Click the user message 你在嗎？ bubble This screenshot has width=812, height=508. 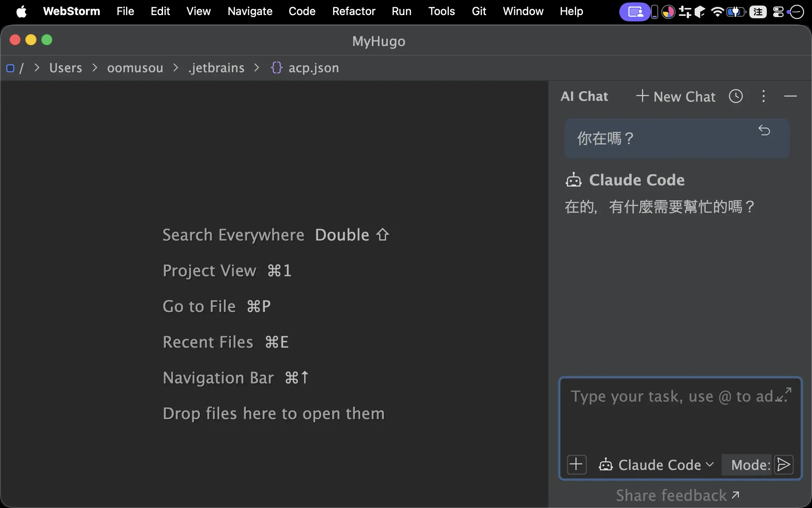pos(677,138)
